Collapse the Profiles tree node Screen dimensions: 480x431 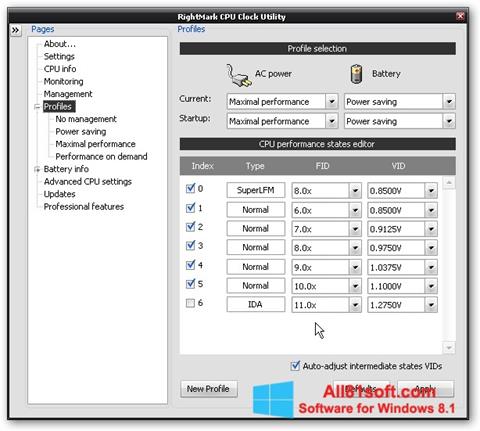pyautogui.click(x=37, y=107)
